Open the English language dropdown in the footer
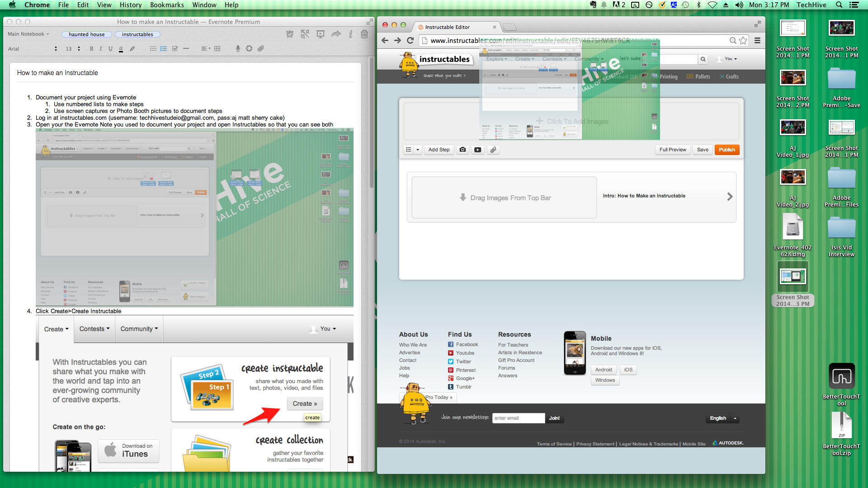This screenshot has height=488, width=868. pyautogui.click(x=722, y=418)
